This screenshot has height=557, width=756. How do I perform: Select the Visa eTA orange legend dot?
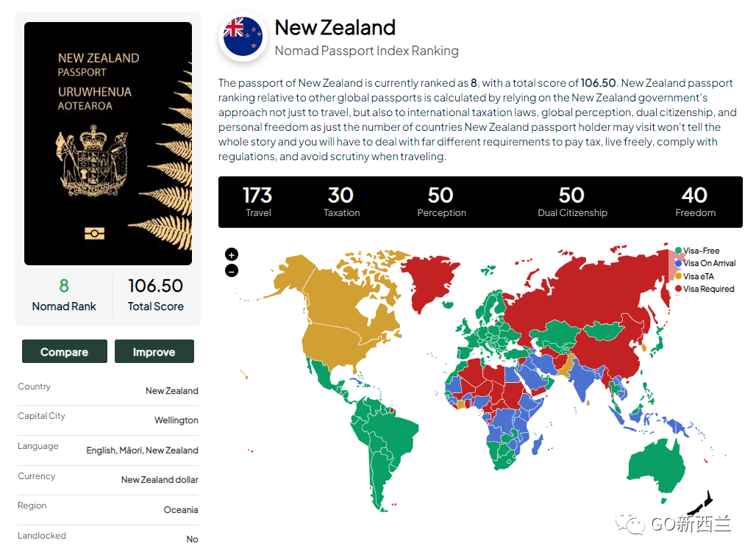tap(678, 276)
